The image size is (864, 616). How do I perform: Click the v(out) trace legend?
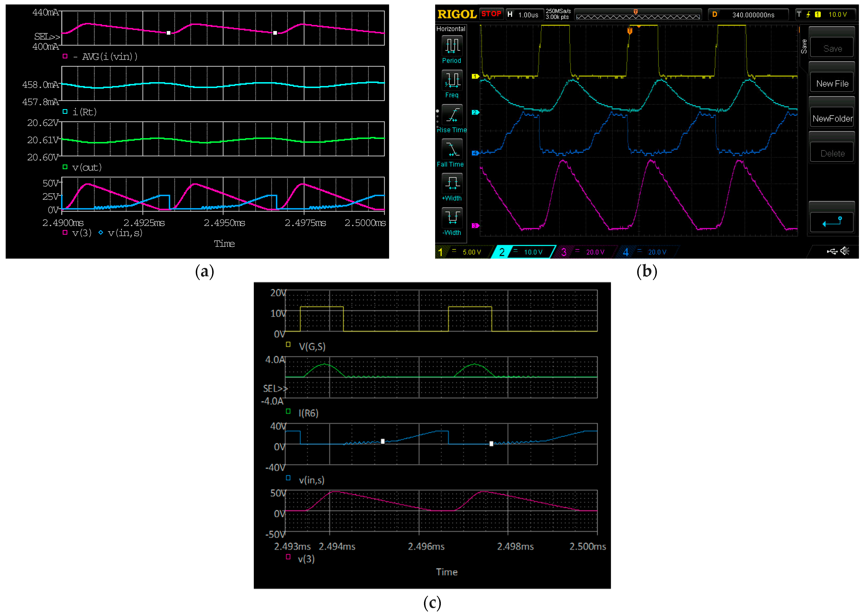pyautogui.click(x=87, y=167)
